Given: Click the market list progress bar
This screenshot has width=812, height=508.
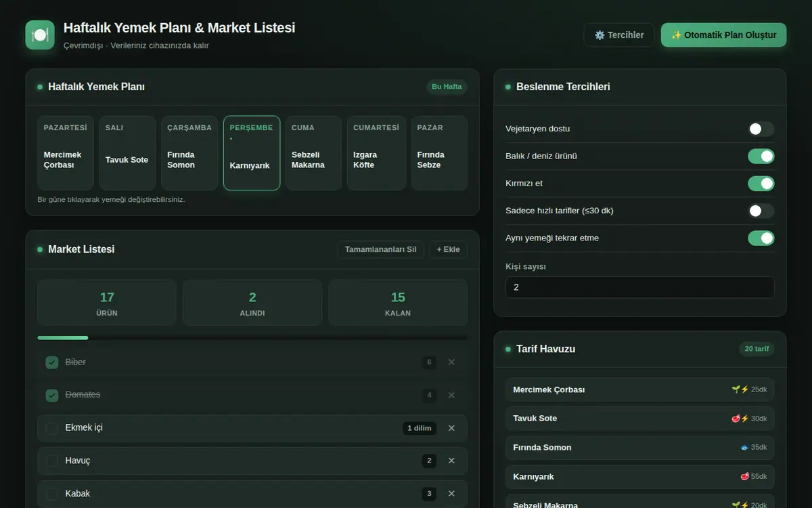Looking at the screenshot, I should point(252,337).
